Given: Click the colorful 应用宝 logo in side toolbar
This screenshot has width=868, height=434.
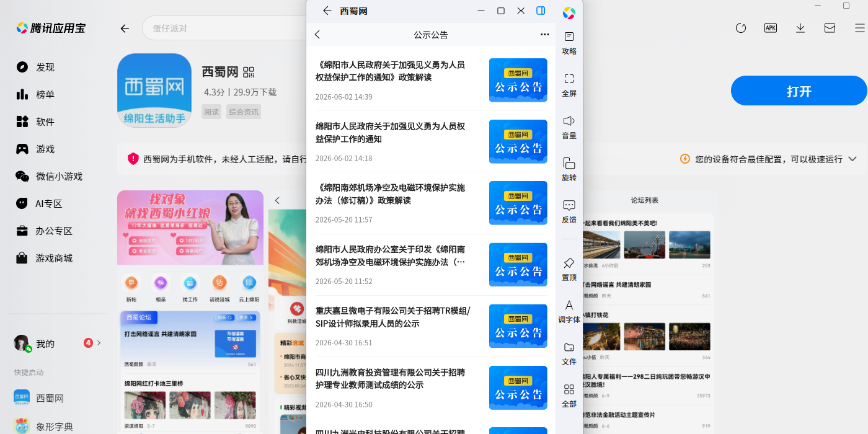Looking at the screenshot, I should (x=569, y=13).
